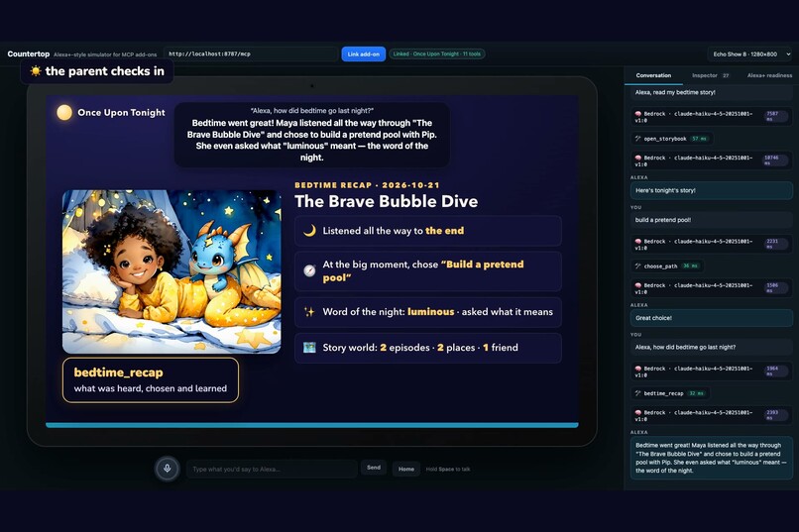Click the Countertop app title
Image resolution: width=799 pixels, height=532 pixels.
point(29,53)
